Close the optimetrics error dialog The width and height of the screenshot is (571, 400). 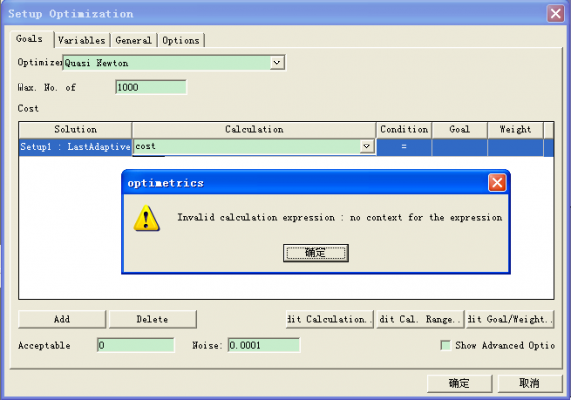click(497, 183)
